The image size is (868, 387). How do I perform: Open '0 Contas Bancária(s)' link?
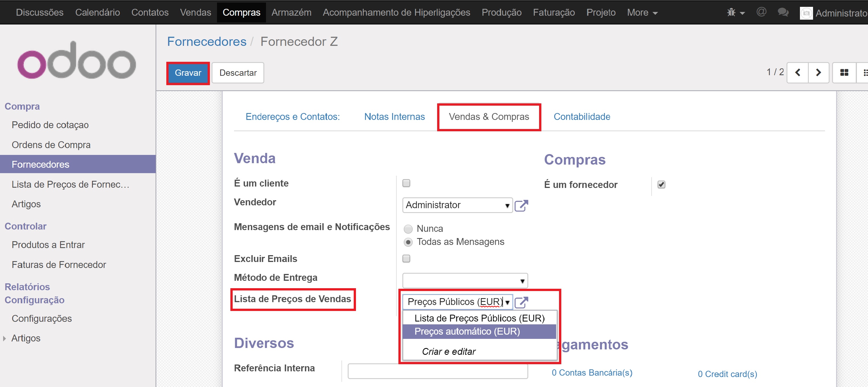point(592,372)
